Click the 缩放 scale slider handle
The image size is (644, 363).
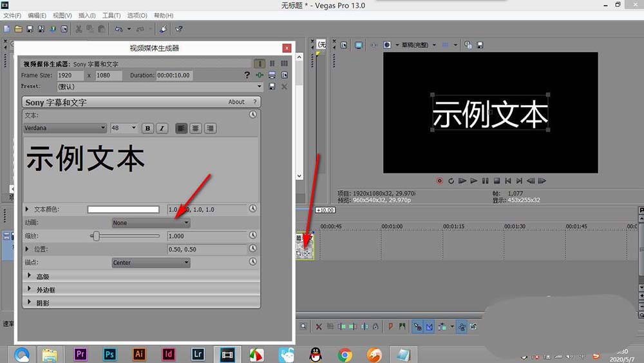(x=96, y=237)
